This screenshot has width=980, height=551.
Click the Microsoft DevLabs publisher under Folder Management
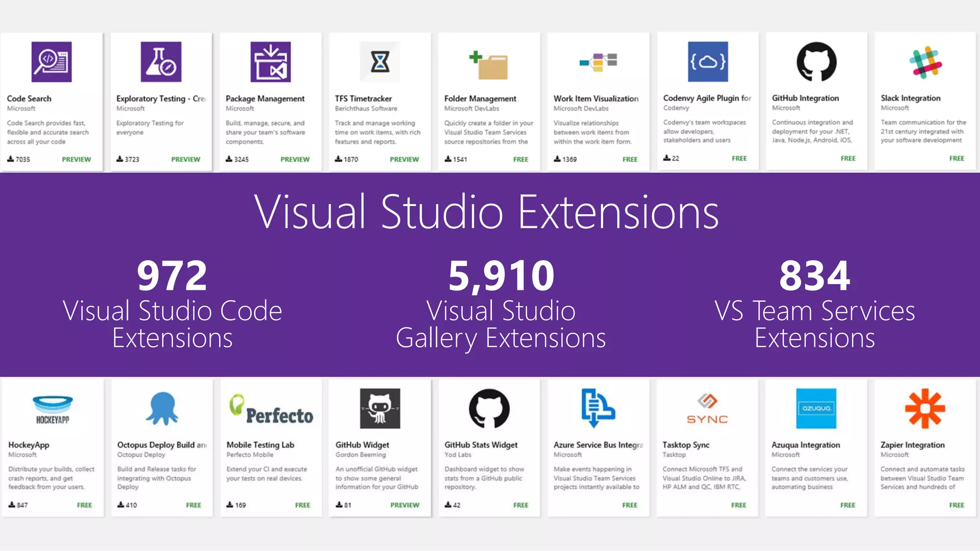coord(471,109)
